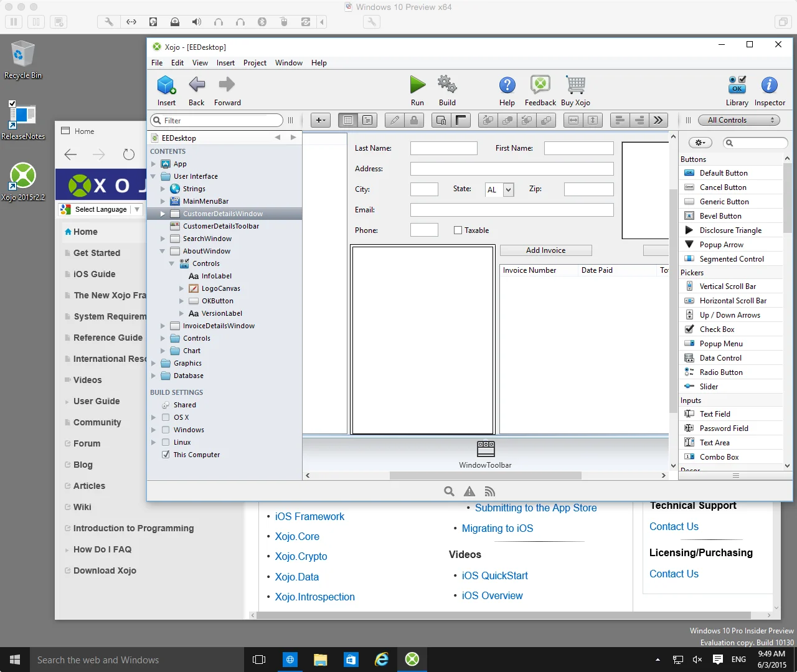Switch to code editor view button
The height and width of the screenshot is (672, 797).
(367, 120)
